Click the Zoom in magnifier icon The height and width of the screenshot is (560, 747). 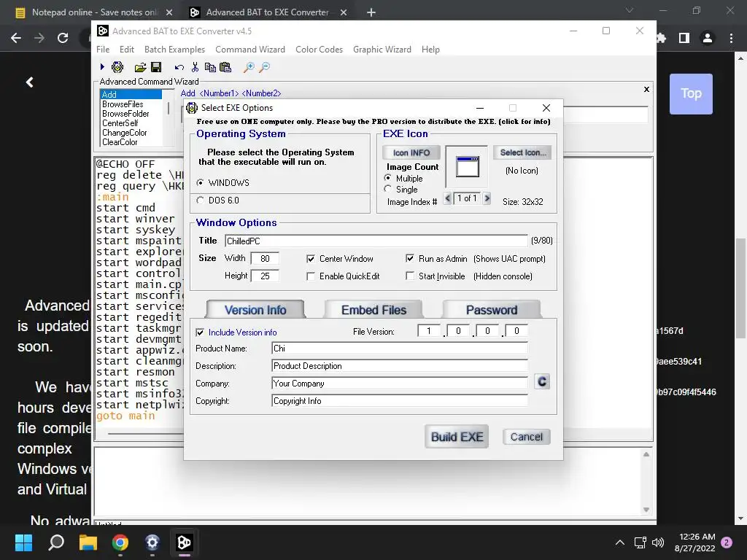click(249, 67)
